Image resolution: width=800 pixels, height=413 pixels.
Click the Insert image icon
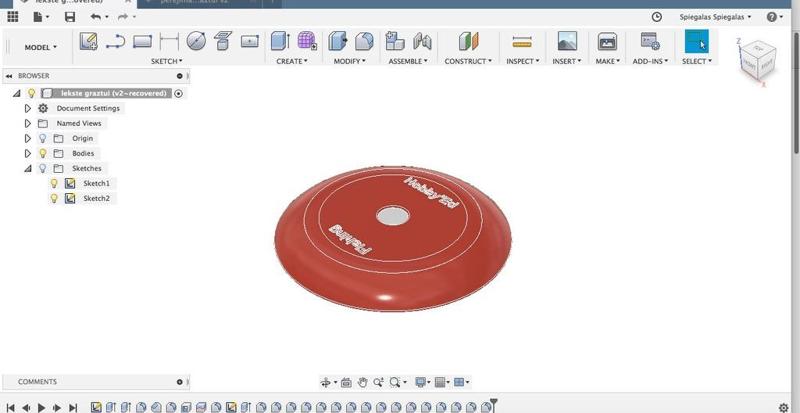[x=567, y=41]
